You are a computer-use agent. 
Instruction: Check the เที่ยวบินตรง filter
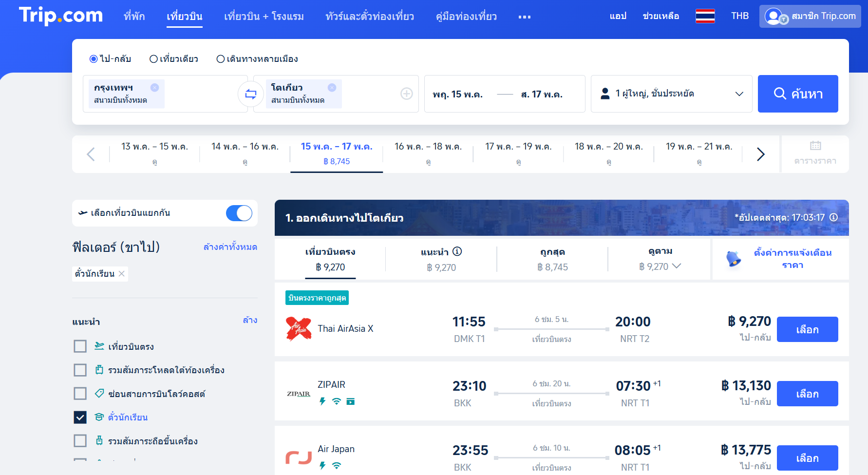coord(80,346)
